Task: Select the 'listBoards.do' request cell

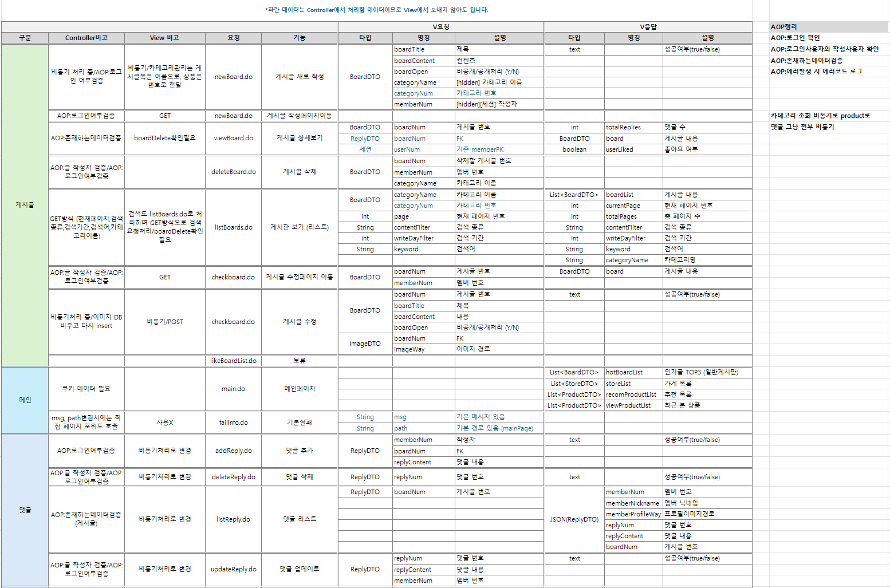Action: (x=234, y=227)
